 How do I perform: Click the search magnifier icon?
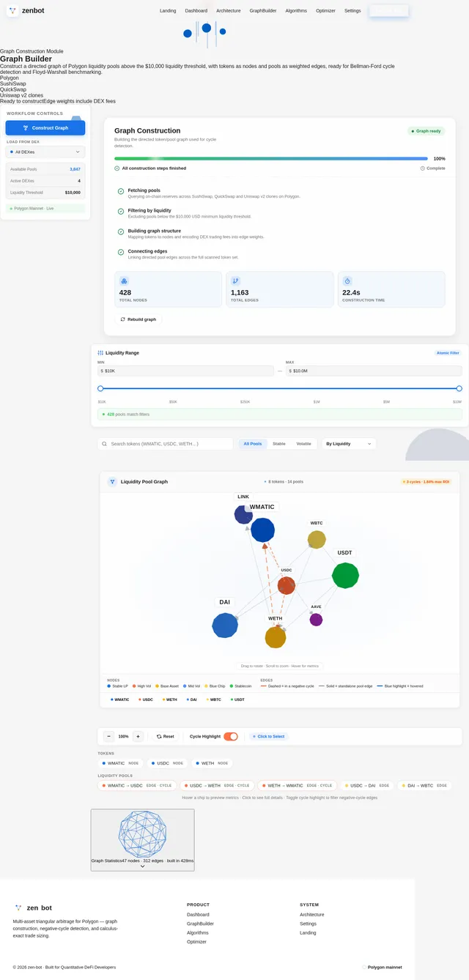(x=105, y=444)
